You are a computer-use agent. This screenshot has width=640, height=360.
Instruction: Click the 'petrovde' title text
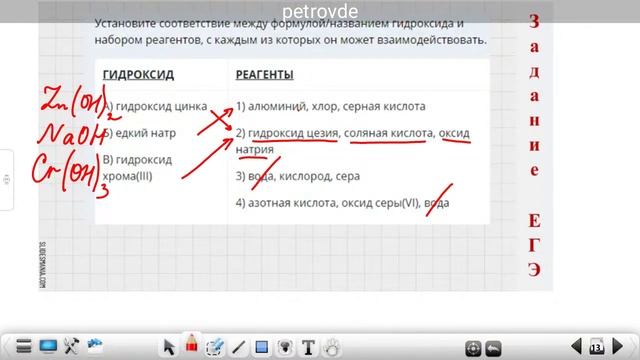320,11
